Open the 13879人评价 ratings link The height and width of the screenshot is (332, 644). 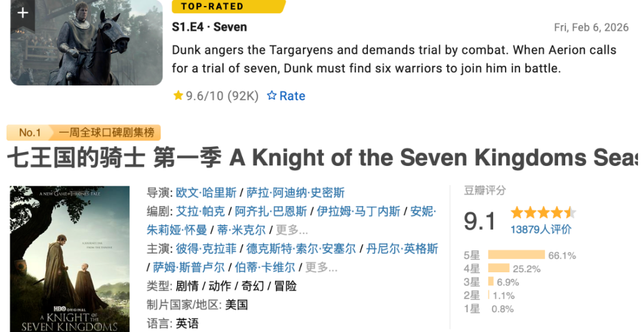540,229
